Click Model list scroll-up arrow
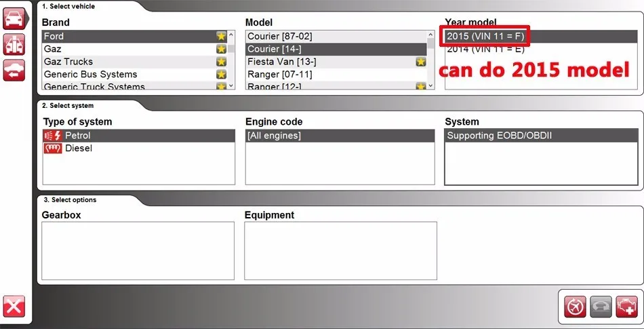 point(430,35)
